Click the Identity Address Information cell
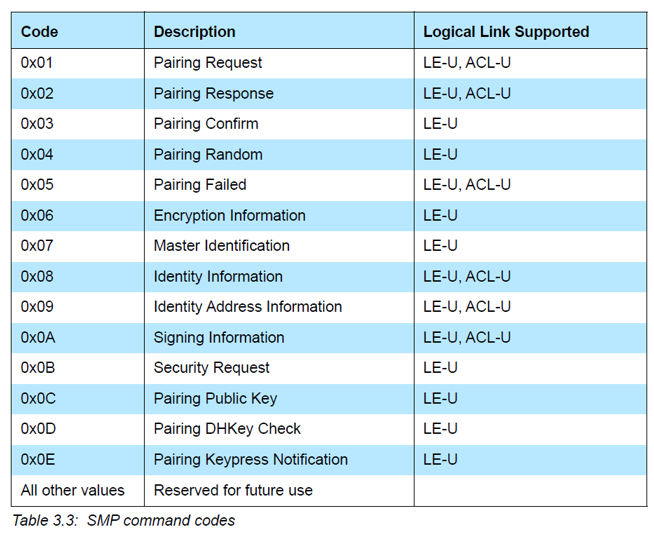The height and width of the screenshot is (539, 654). coord(248,307)
